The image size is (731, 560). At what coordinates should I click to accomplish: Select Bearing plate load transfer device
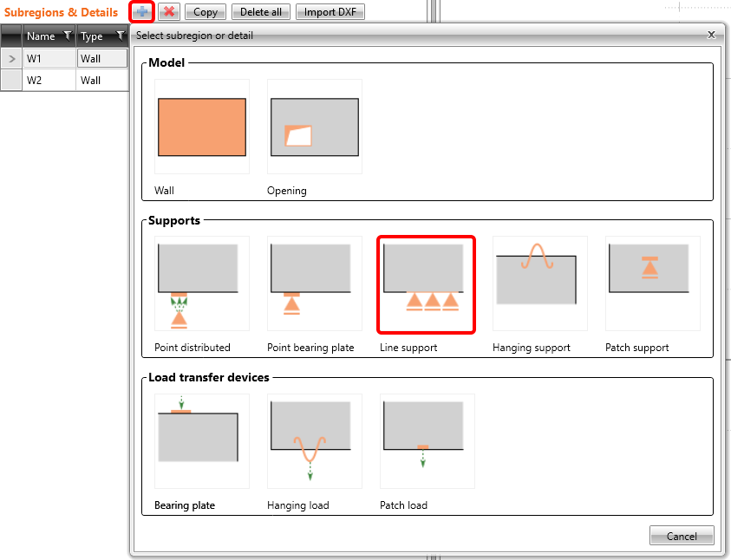(201, 441)
